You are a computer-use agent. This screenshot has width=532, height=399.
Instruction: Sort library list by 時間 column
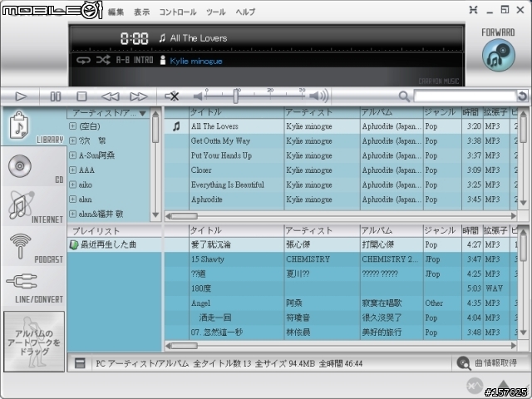coord(472,112)
